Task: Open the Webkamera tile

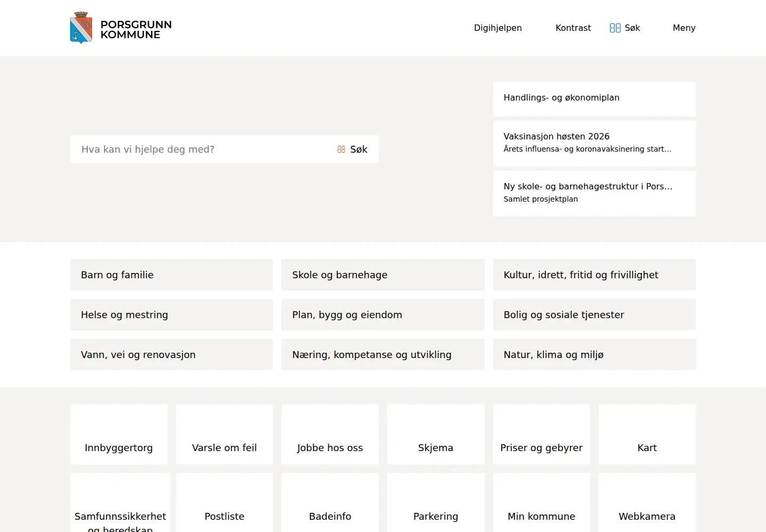Action: click(647, 503)
